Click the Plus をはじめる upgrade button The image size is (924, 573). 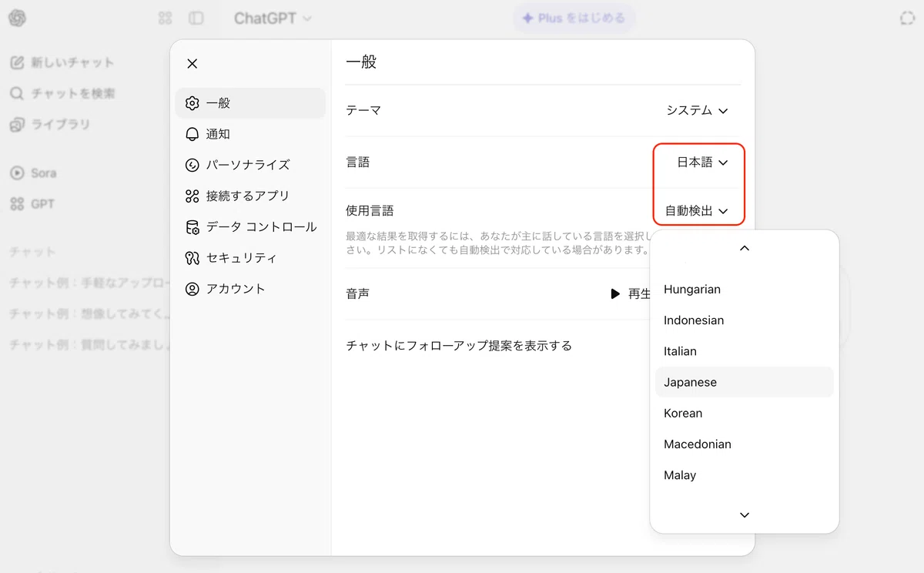coord(574,18)
